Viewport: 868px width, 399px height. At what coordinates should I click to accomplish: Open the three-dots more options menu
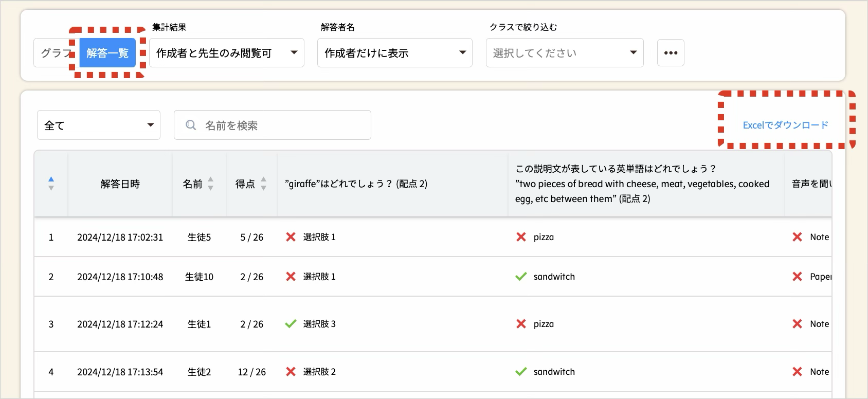pyautogui.click(x=671, y=53)
